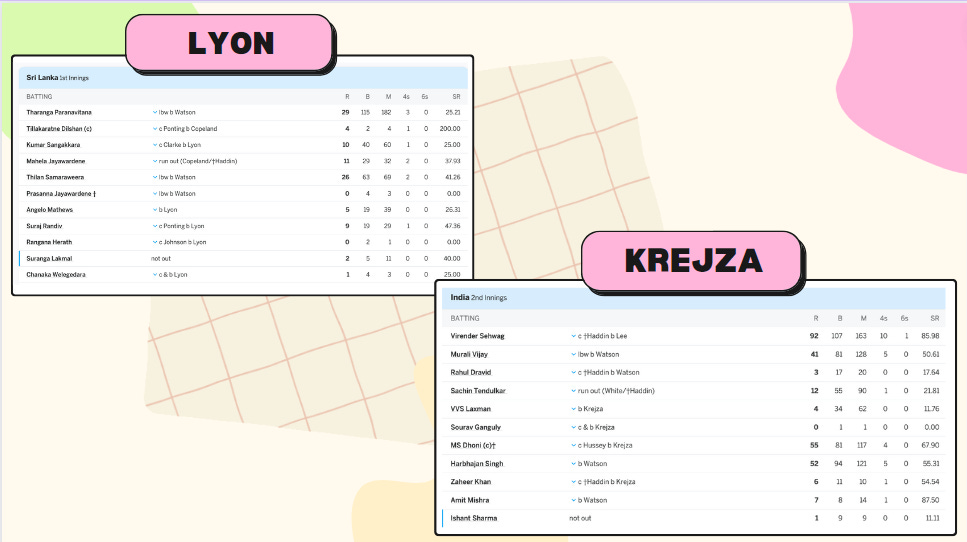Click 'c †Haddin b Lee' dismissal text
The height and width of the screenshot is (542, 967).
coord(603,336)
